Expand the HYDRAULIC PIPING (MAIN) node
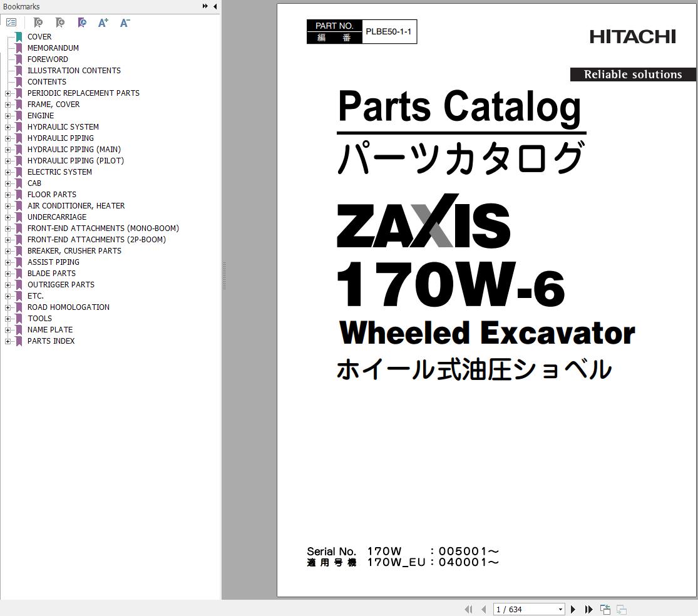698x616 pixels. [8, 150]
